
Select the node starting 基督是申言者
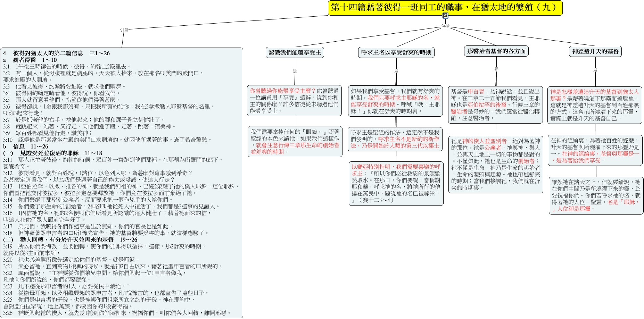tap(495, 105)
